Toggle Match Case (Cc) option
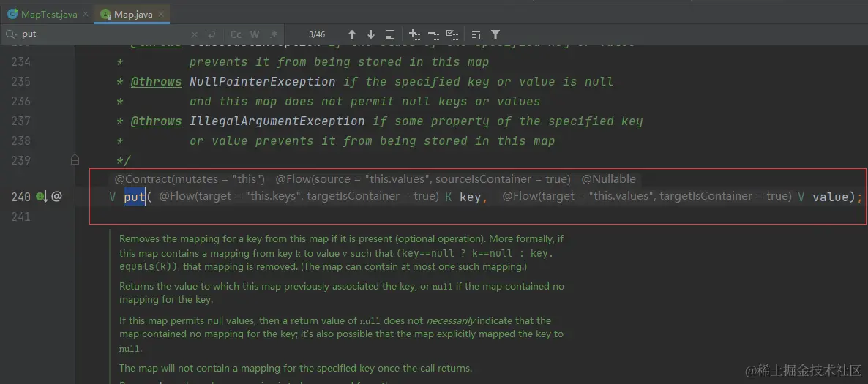Image resolution: width=868 pixels, height=384 pixels. click(236, 34)
